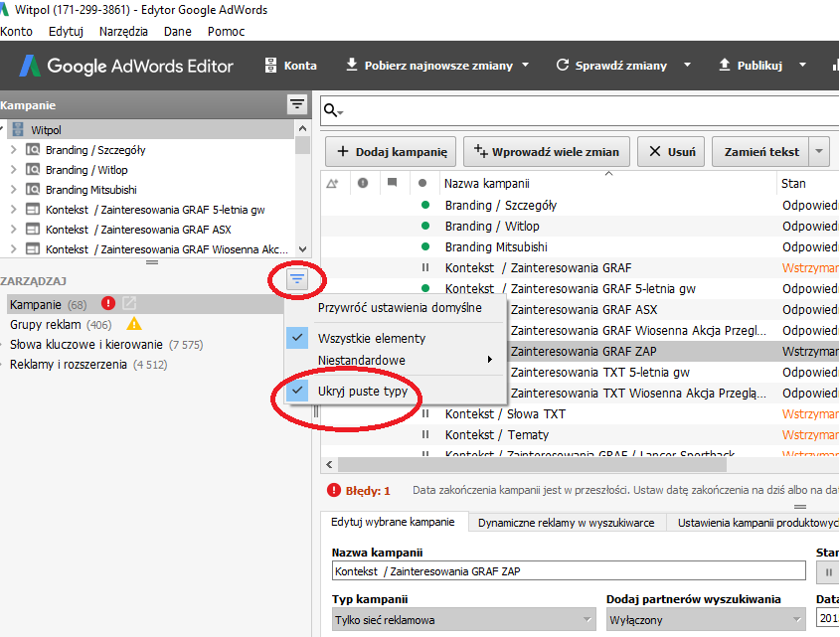Click Zamień tekst button
This screenshot has height=637, width=840.
point(761,152)
